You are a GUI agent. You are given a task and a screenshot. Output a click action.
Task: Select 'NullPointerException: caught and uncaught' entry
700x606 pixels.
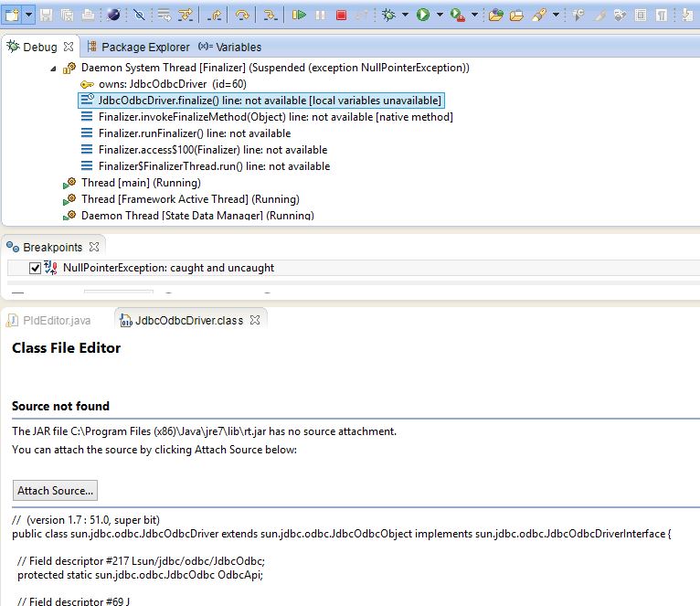pyautogui.click(x=169, y=268)
